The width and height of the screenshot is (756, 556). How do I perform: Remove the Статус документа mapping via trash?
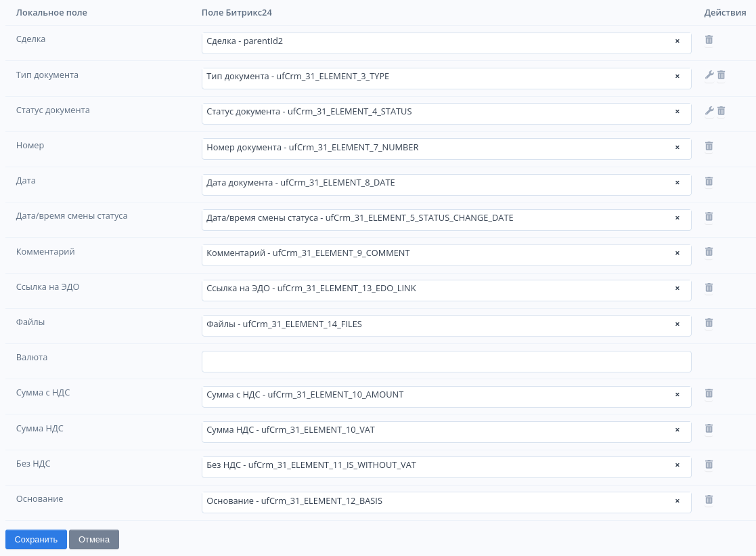click(x=721, y=111)
